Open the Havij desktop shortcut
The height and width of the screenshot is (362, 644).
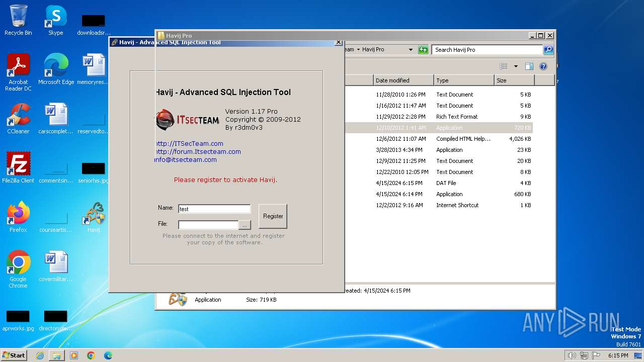(94, 217)
